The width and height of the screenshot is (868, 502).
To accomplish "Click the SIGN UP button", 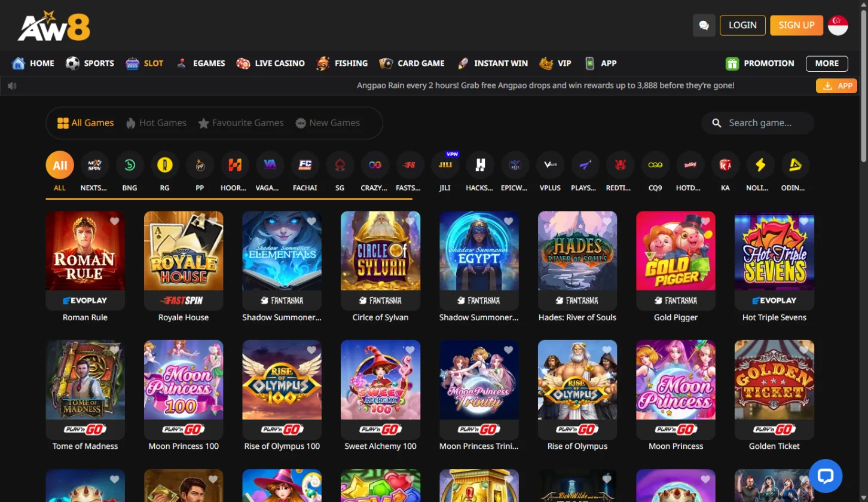I will point(797,25).
